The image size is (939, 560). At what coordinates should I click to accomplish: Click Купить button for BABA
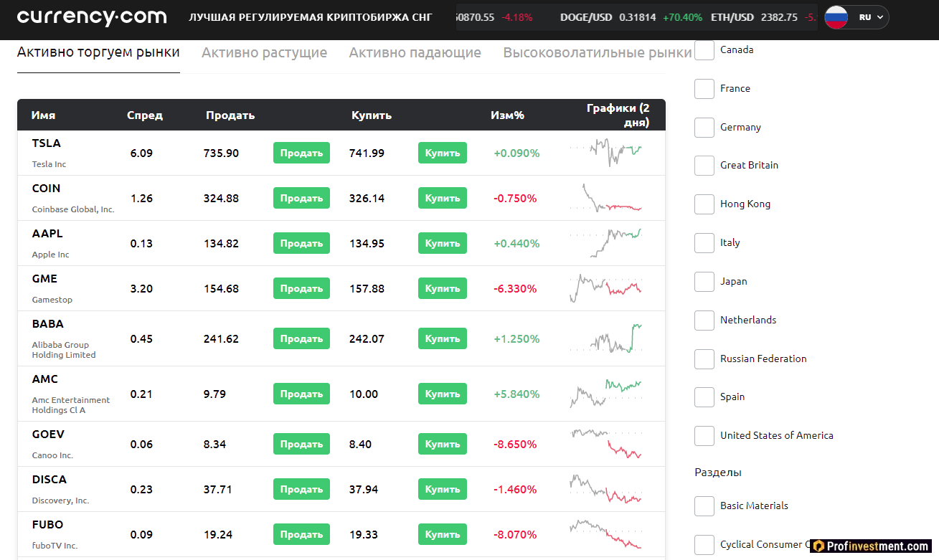tap(443, 338)
